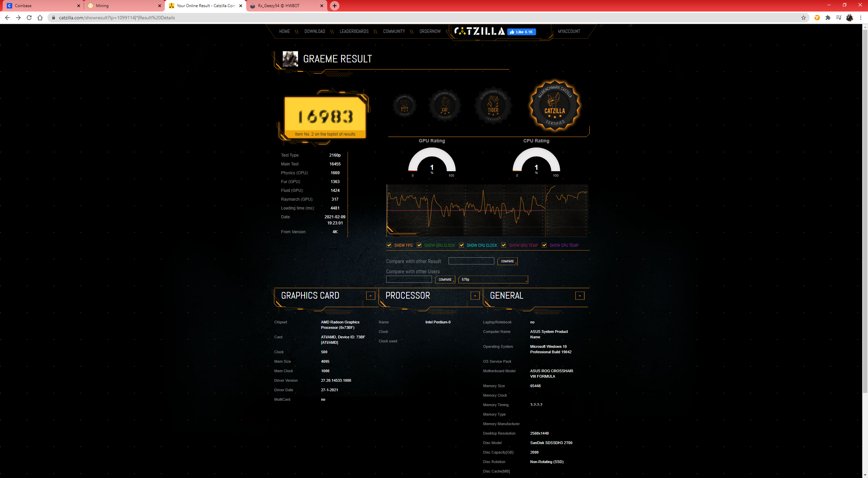View site security lock info
Viewport: 868px width, 478px height.
53,18
